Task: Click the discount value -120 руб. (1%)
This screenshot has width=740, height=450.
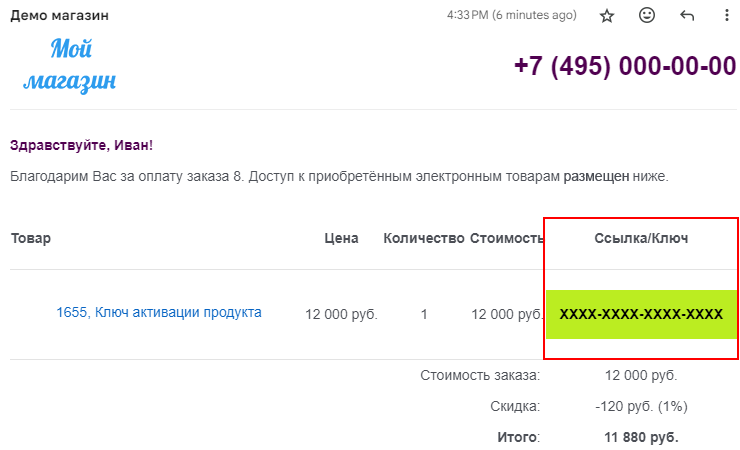Action: tap(641, 406)
